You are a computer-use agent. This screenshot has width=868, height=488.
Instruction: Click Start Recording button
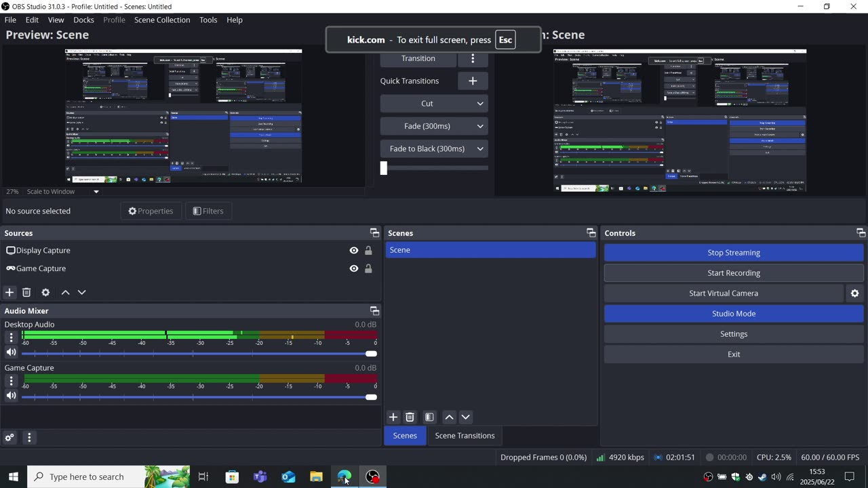click(x=734, y=273)
